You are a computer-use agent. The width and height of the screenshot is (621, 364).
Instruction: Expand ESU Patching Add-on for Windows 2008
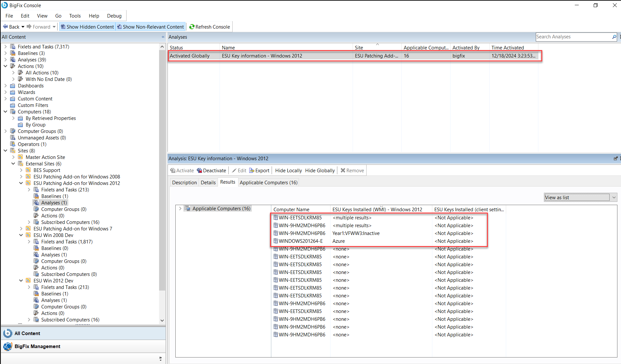[21, 177]
